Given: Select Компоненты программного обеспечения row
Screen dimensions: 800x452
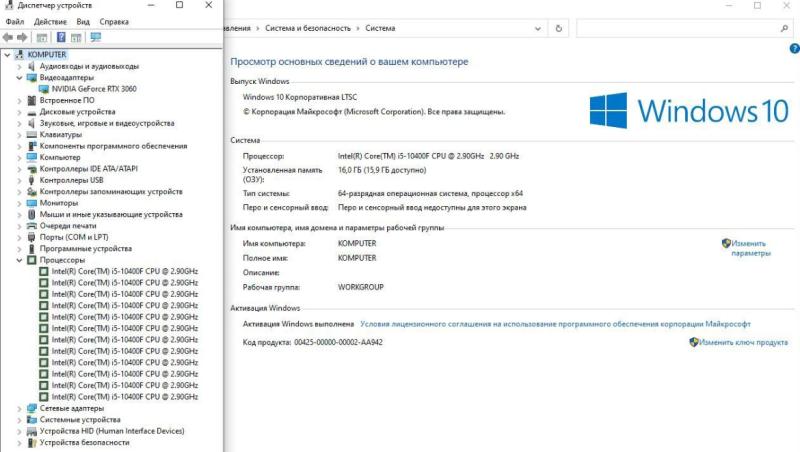Looking at the screenshot, I should tap(113, 146).
